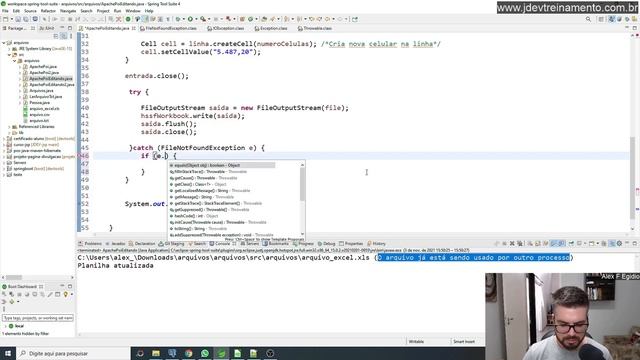Switch to the JUnit view tab
The width and height of the screenshot is (640, 360).
pos(47,28)
